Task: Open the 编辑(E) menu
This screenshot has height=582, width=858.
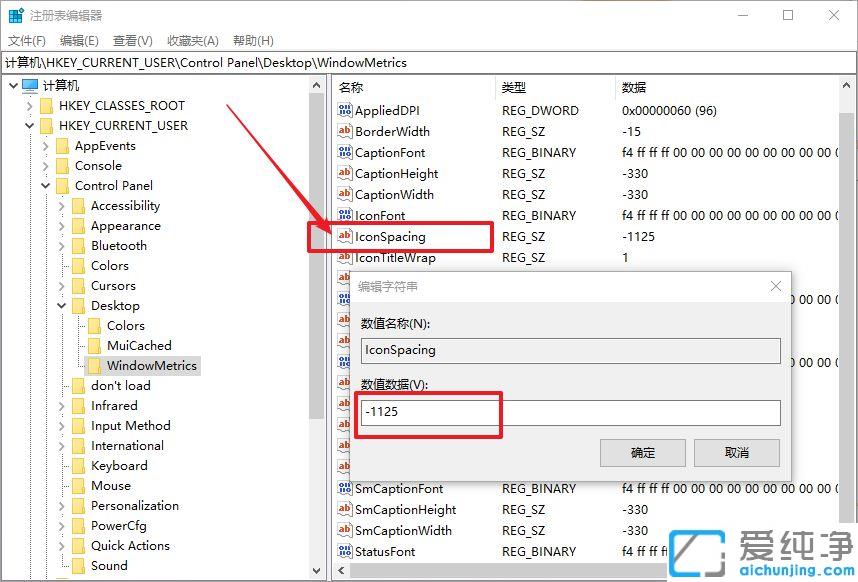Action: pyautogui.click(x=79, y=40)
